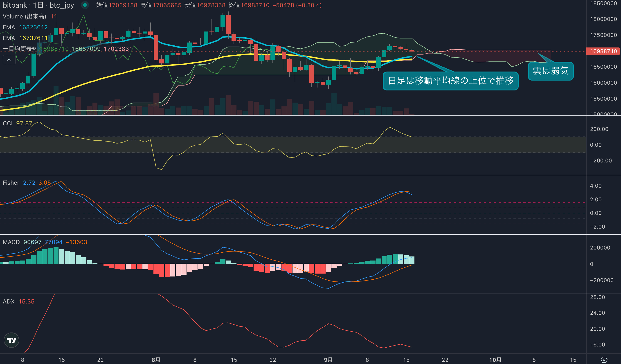Click the red current price label 16988710
621x364 pixels.
pyautogui.click(x=603, y=51)
